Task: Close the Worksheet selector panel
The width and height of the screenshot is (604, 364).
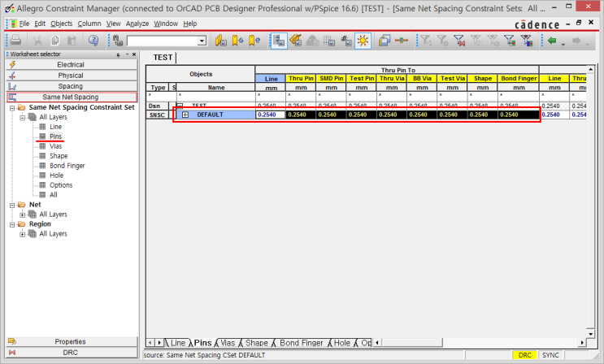Action: tap(134, 54)
